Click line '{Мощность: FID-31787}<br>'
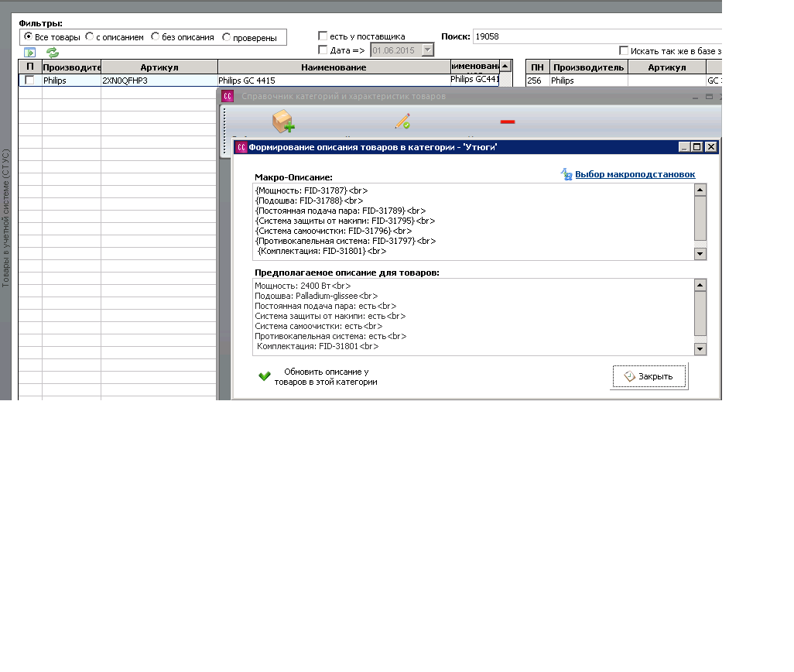Image resolution: width=794 pixels, height=672 pixels. click(x=311, y=190)
